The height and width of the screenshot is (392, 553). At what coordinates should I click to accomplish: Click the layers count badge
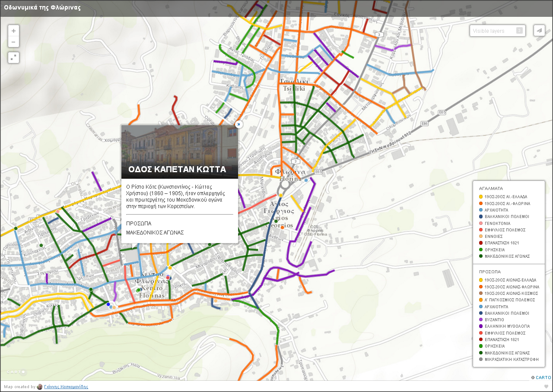pos(519,31)
